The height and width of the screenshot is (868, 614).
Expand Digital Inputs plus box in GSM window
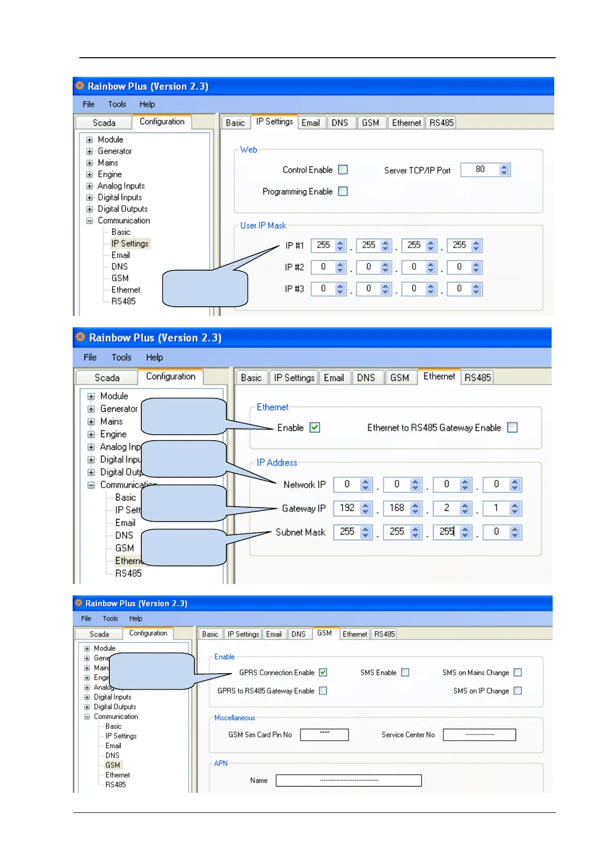(x=87, y=697)
